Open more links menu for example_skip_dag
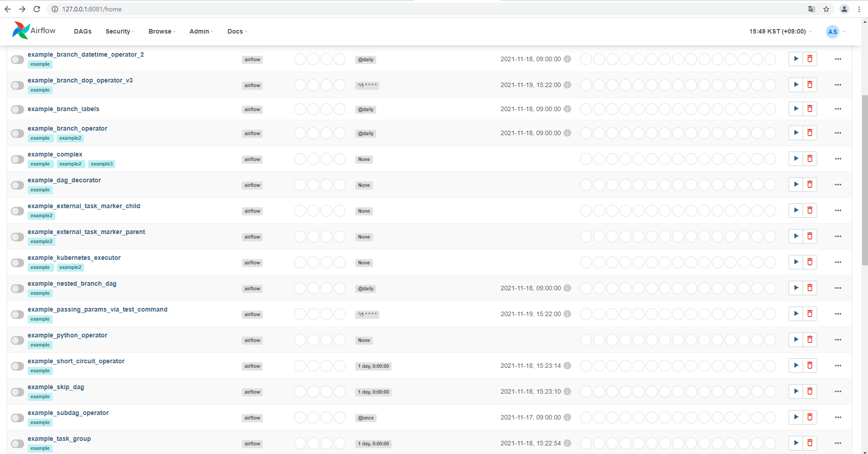This screenshot has width=868, height=454. click(838, 391)
